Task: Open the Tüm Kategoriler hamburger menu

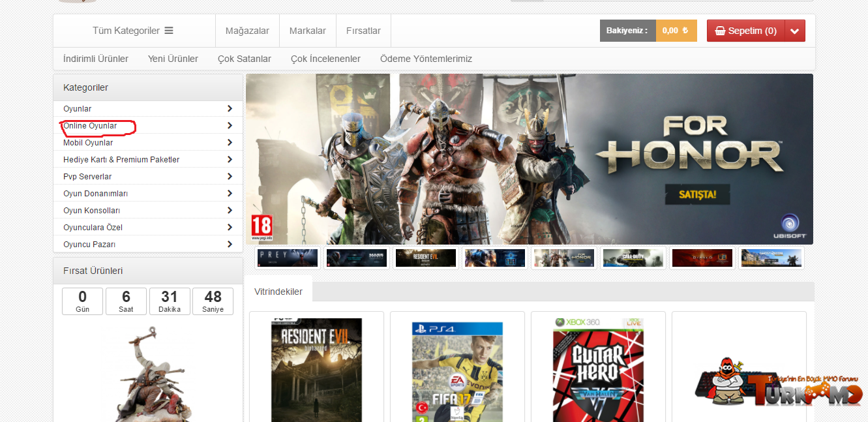Action: tap(134, 31)
